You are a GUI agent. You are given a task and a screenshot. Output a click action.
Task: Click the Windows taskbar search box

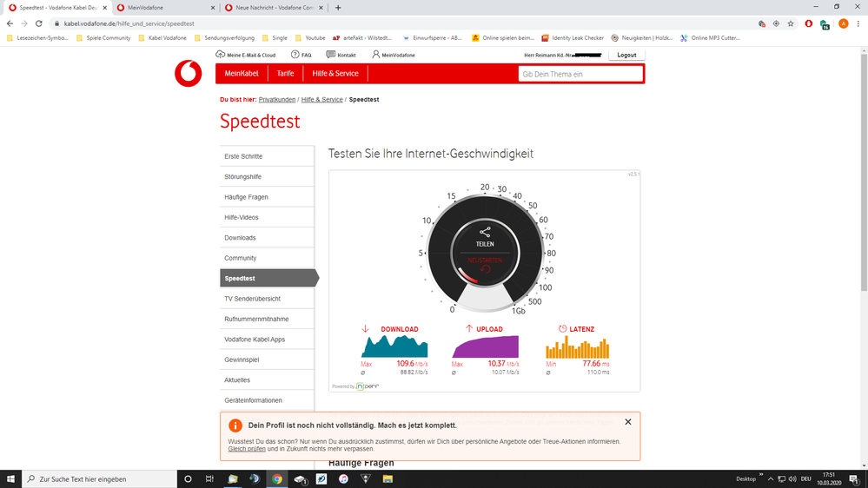[x=100, y=479]
